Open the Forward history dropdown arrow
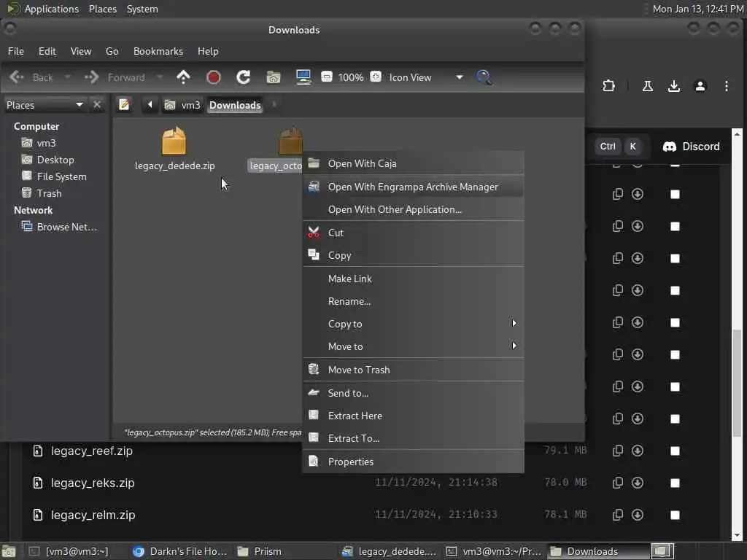This screenshot has width=747, height=560. pyautogui.click(x=160, y=77)
